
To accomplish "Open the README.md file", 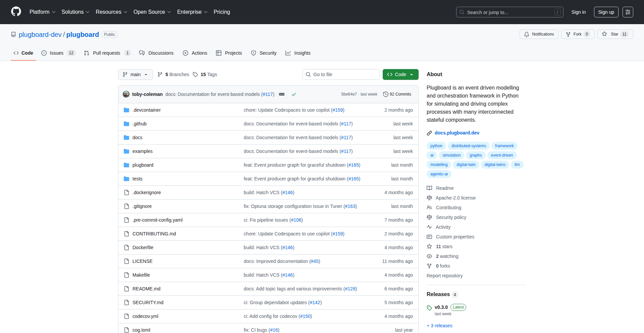I will click(146, 289).
